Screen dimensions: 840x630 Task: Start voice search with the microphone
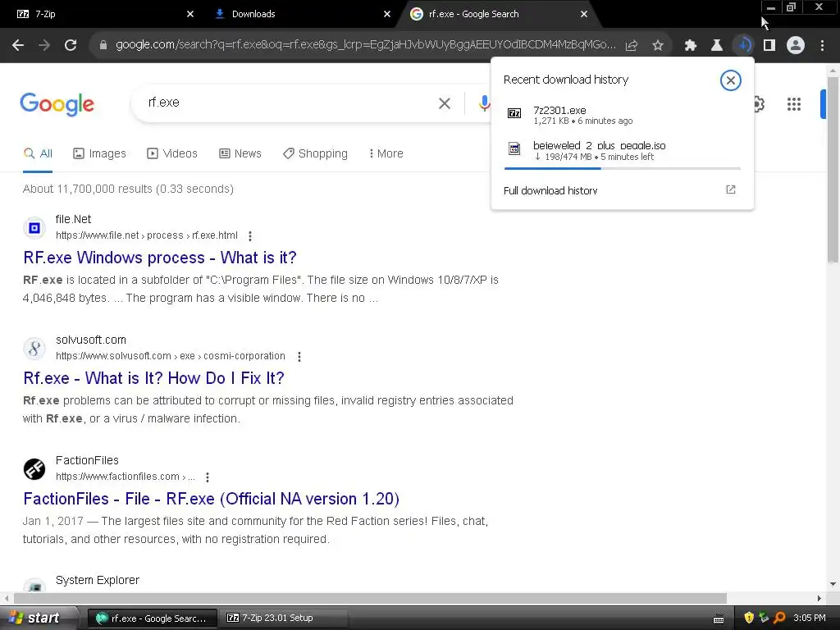pyautogui.click(x=484, y=103)
